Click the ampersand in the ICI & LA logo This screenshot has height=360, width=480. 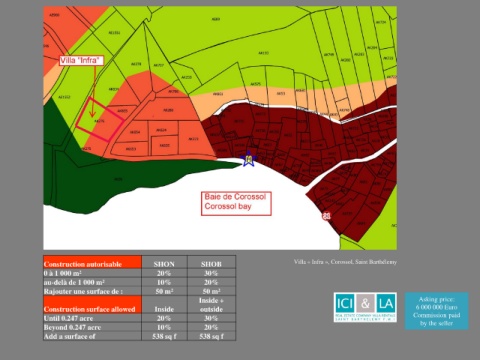(x=365, y=304)
